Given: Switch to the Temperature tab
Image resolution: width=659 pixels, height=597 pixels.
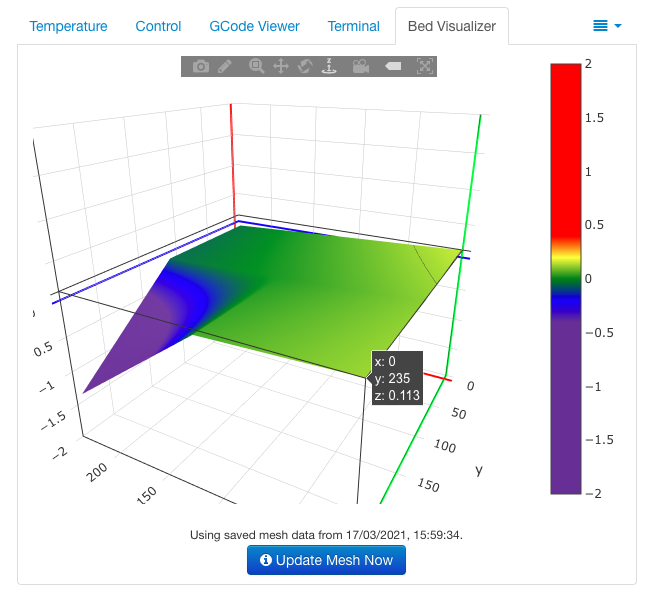Looking at the screenshot, I should tap(68, 26).
